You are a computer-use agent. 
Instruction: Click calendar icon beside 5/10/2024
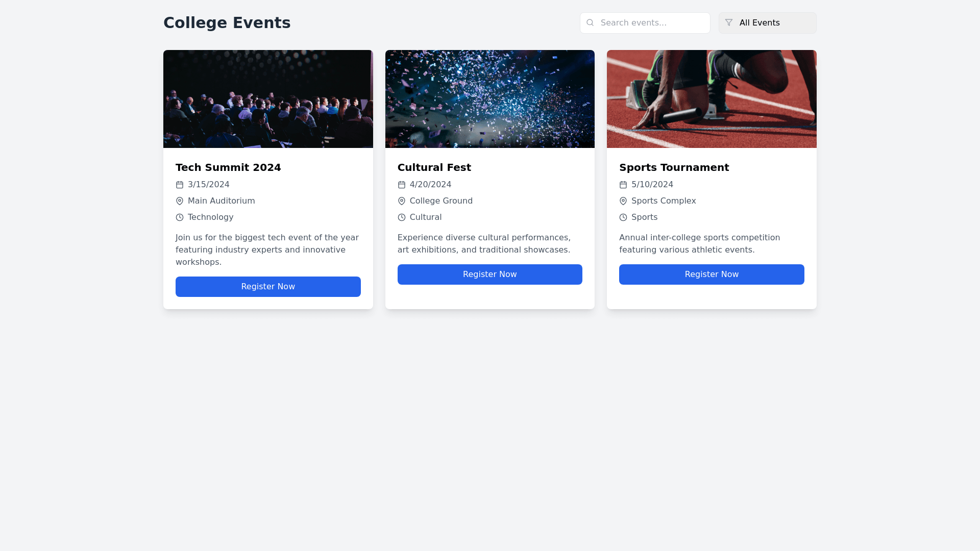[623, 185]
